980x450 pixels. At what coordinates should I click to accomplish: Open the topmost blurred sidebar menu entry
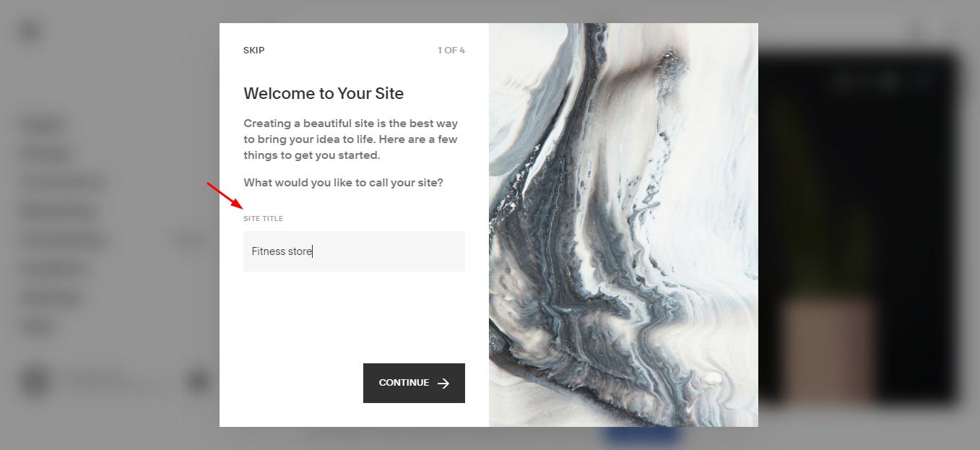pyautogui.click(x=43, y=124)
